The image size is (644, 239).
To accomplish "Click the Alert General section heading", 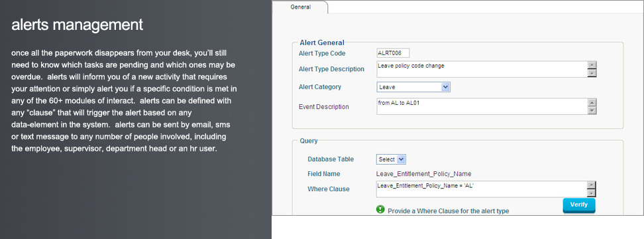I will [322, 42].
